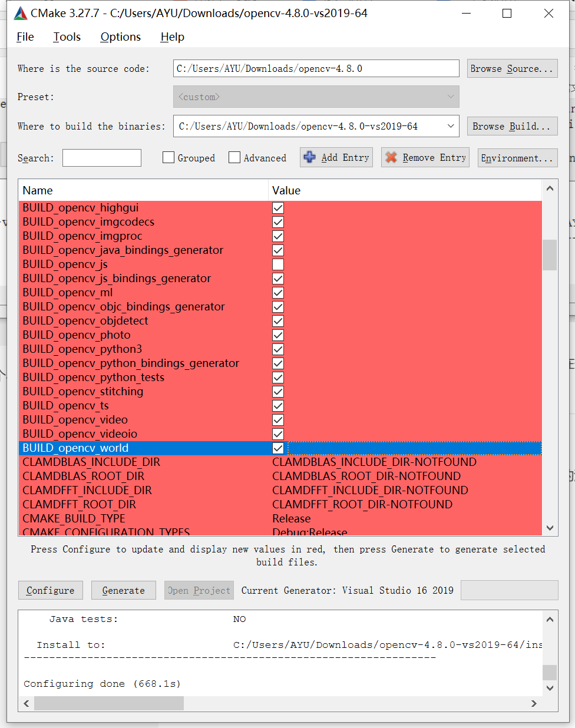The height and width of the screenshot is (728, 575).
Task: Click the Install to log line
Action: [x=289, y=645]
